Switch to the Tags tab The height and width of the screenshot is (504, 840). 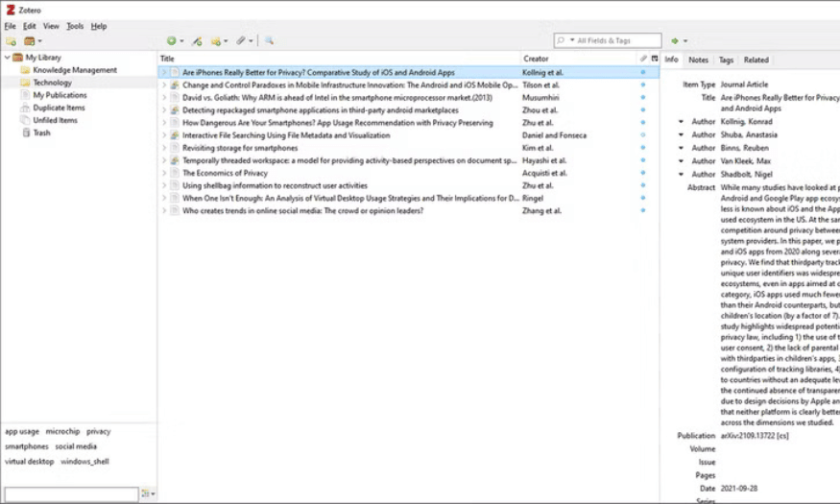[726, 60]
